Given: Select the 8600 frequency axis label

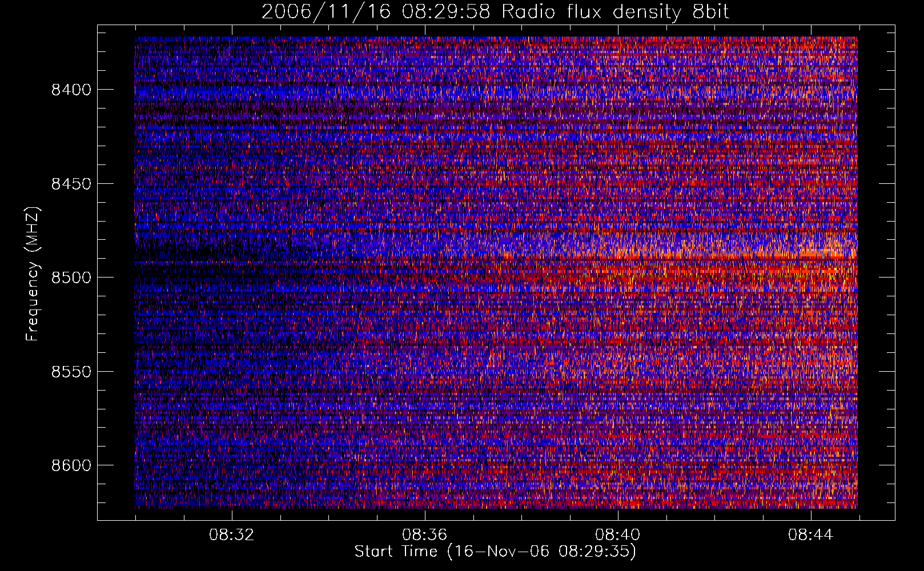Looking at the screenshot, I should [x=71, y=465].
